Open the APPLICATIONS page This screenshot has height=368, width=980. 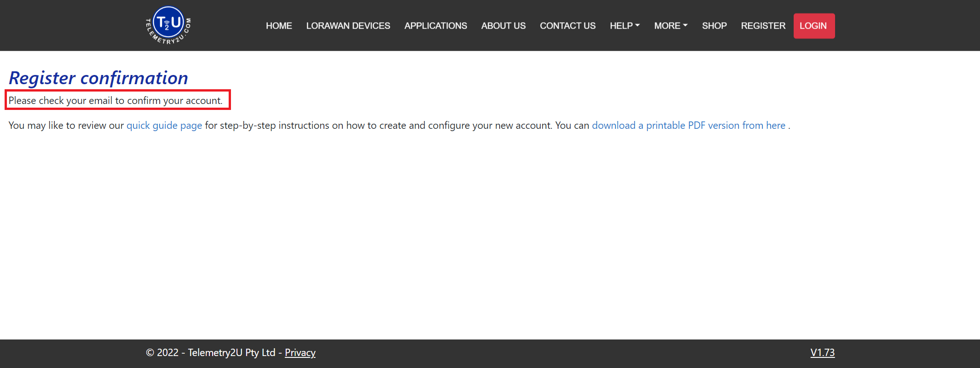tap(436, 26)
